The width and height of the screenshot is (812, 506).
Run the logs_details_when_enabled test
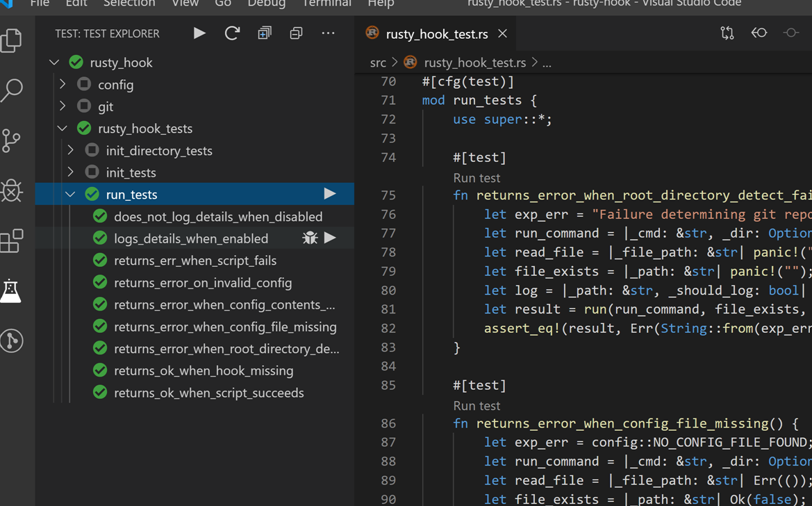pos(330,237)
